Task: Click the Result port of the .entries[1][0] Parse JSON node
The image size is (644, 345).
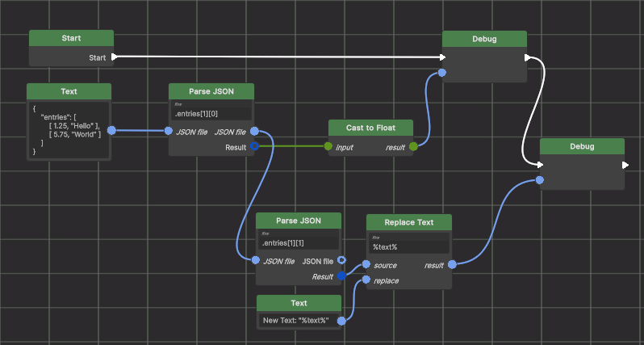Action: coord(254,146)
